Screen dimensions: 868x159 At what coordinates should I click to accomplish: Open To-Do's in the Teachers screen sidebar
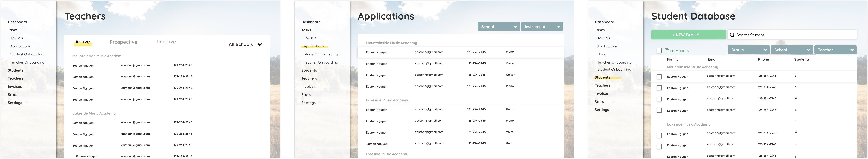(x=17, y=38)
